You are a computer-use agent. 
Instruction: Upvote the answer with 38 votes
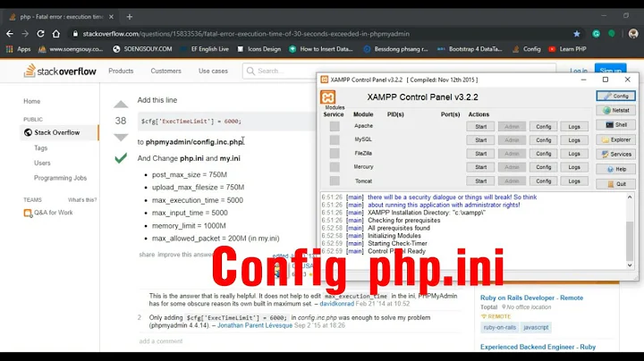121,105
